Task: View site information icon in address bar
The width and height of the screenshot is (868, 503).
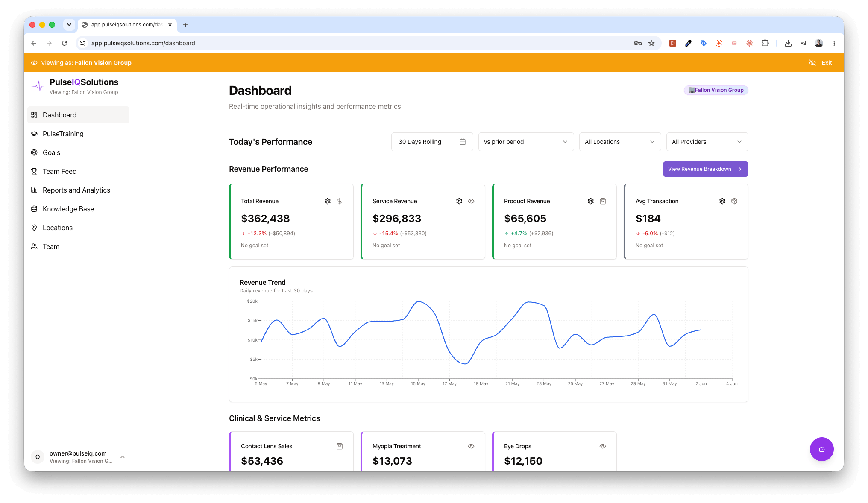Action: (x=83, y=43)
